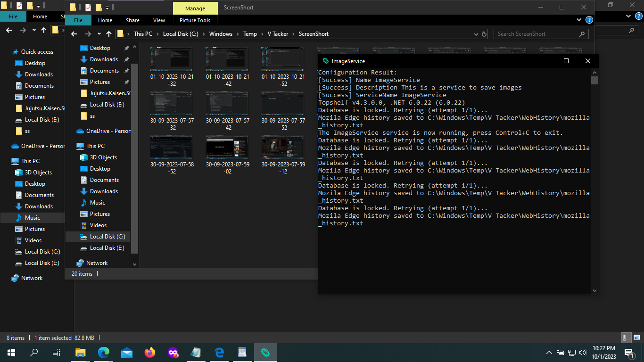The height and width of the screenshot is (362, 644).
Task: Open the File tab in the ScreenShort window
Action: 78,20
